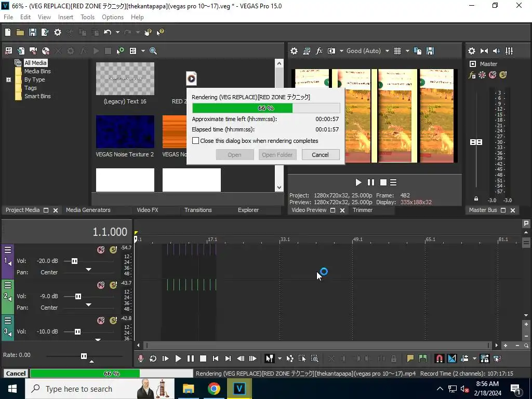Adjust the Master Bus volume fader
Image resolution: width=532 pixels, height=399 pixels.
(x=476, y=142)
